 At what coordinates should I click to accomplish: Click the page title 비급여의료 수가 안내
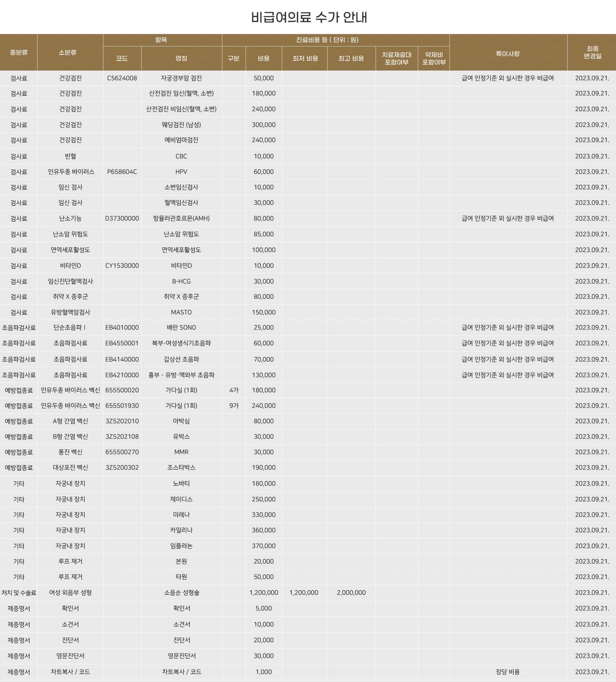tap(309, 17)
